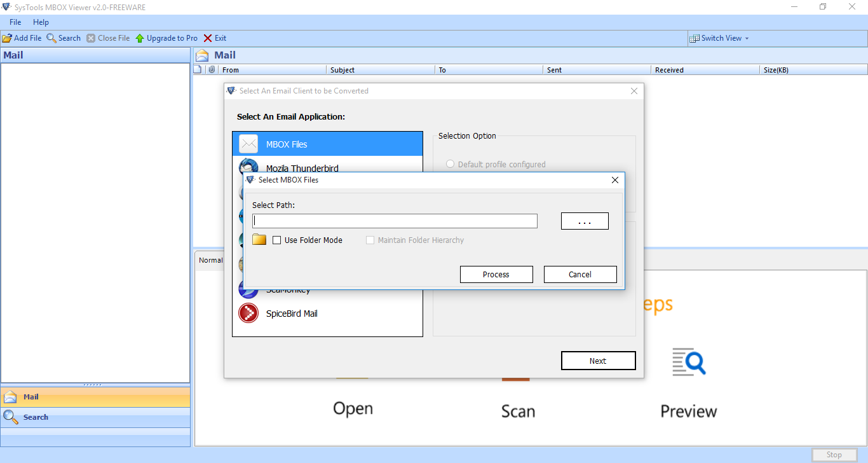Click the Close File toolbar icon
Image resolution: width=868 pixels, height=463 pixels.
pyautogui.click(x=92, y=38)
